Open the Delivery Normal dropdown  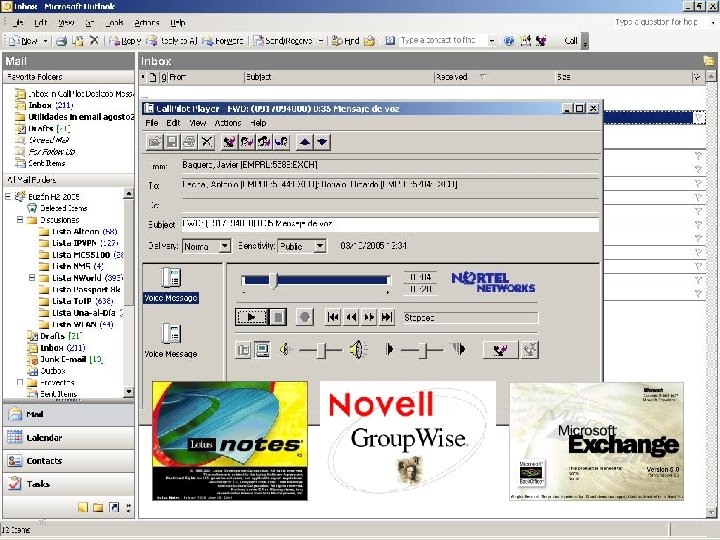click(225, 246)
